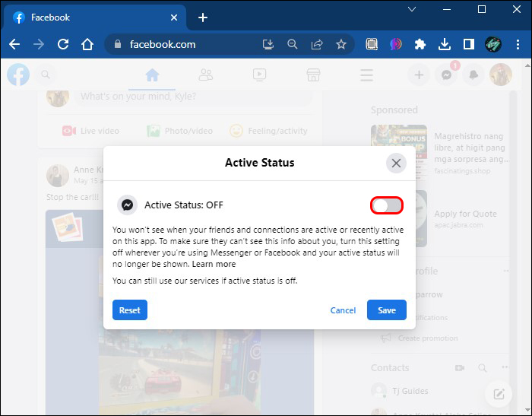This screenshot has height=416, width=532.
Task: Open the options menu beside the profile heading
Action: [506, 271]
